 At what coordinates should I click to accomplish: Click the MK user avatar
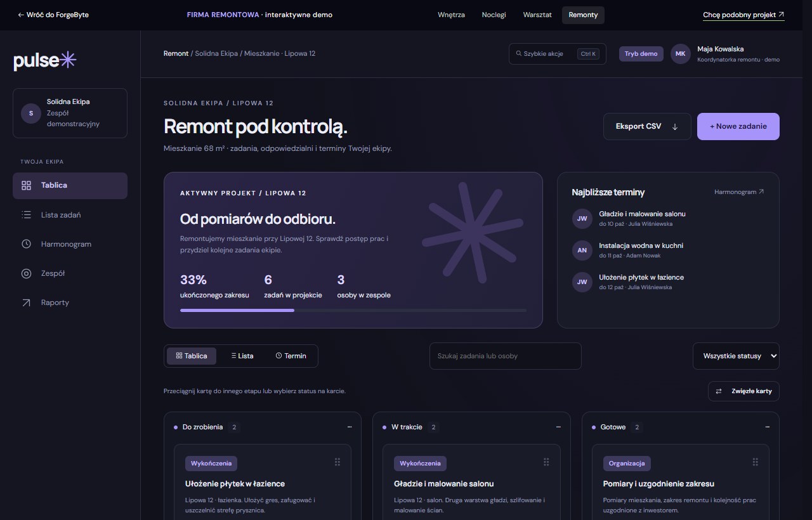tap(680, 54)
